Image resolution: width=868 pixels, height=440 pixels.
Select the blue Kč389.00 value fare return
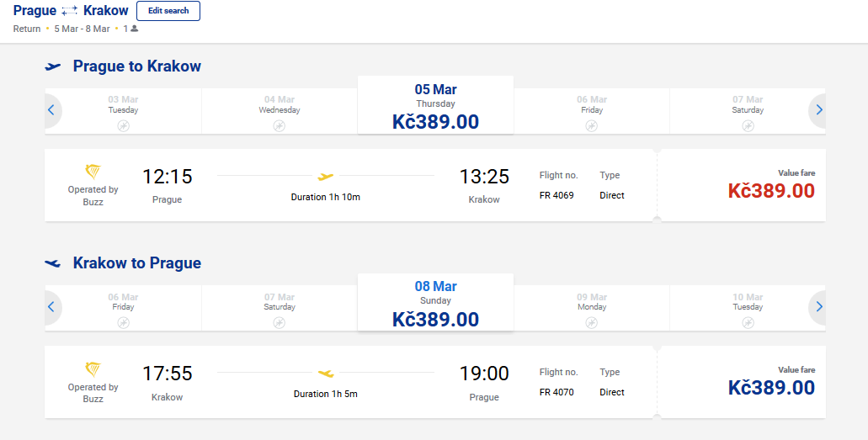click(x=771, y=388)
